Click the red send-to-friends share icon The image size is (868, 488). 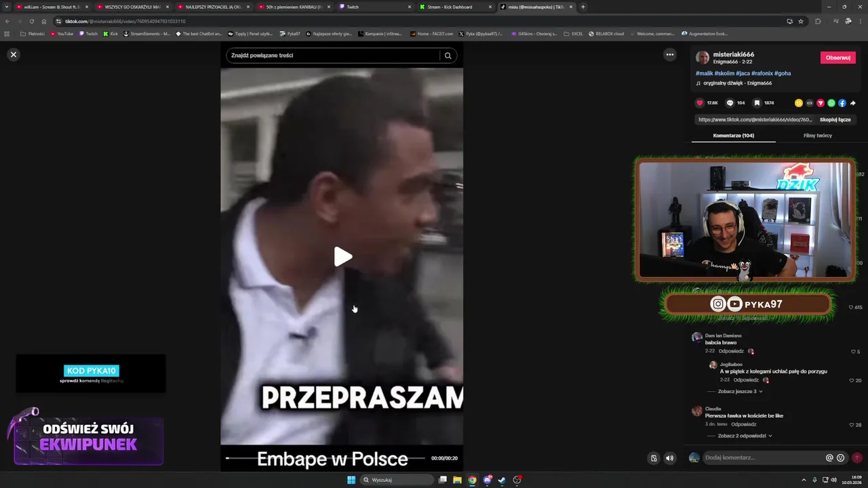tap(821, 103)
